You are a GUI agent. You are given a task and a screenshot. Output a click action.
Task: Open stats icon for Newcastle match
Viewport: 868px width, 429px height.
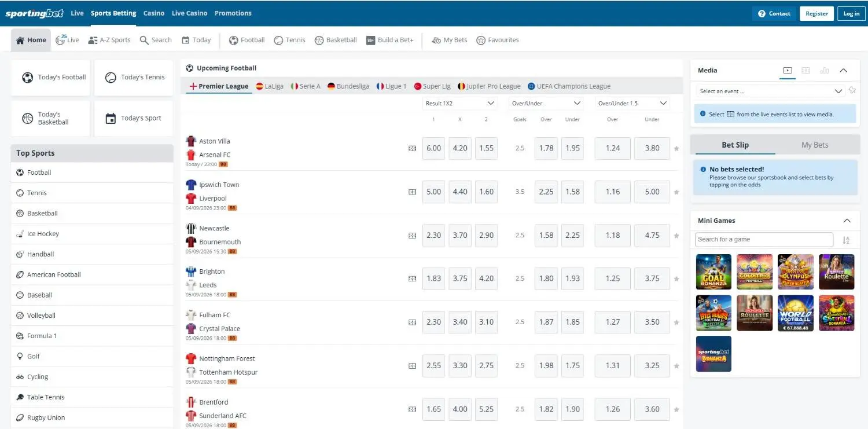(x=413, y=236)
